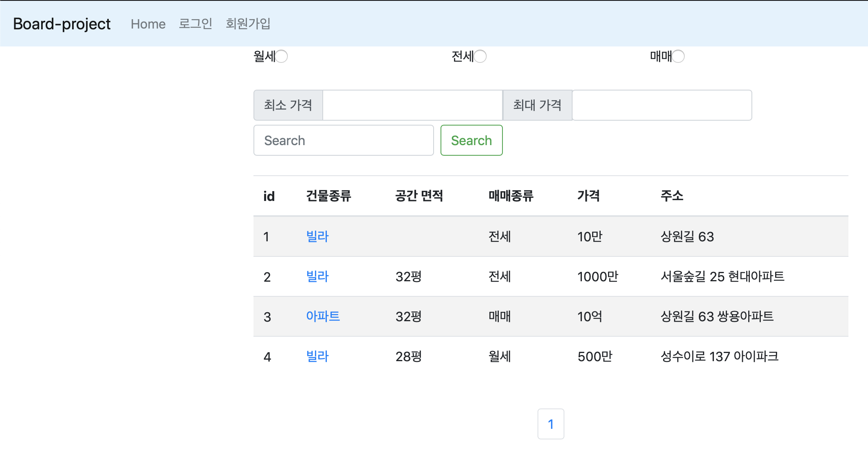
Task: Go to 로그인 page
Action: (x=196, y=24)
